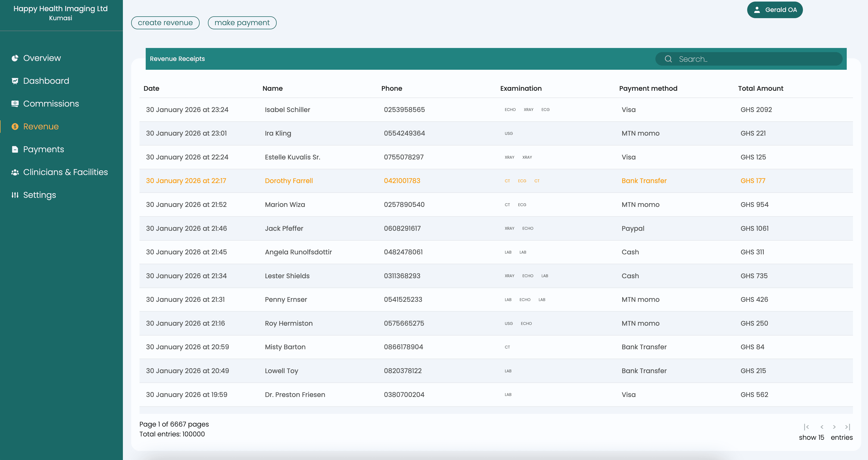Select the Isabel Schiller row name
The width and height of the screenshot is (868, 460).
pos(288,110)
